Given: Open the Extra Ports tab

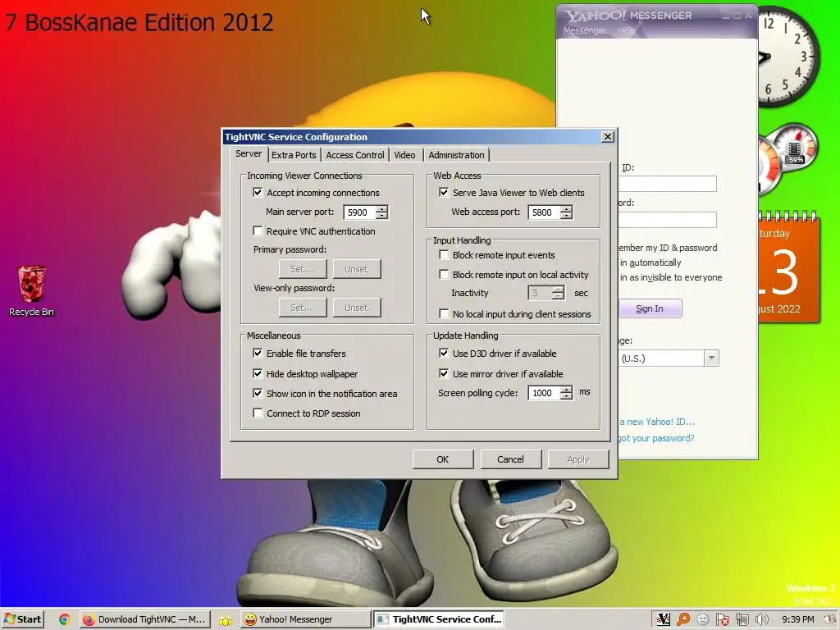Looking at the screenshot, I should coord(294,155).
